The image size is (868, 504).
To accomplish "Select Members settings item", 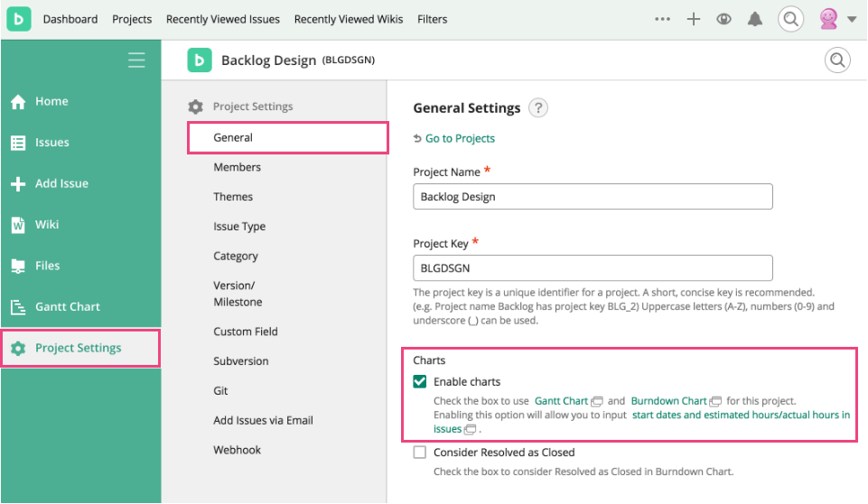I will click(237, 167).
